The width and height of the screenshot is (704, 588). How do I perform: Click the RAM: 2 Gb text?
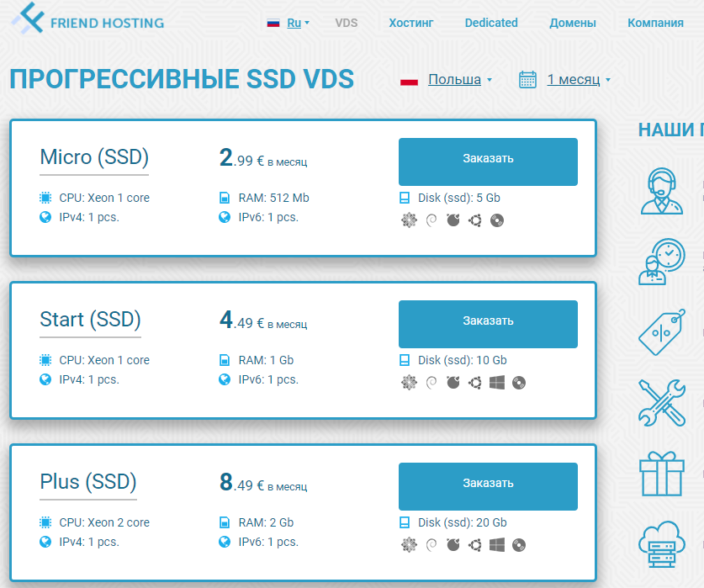266,522
